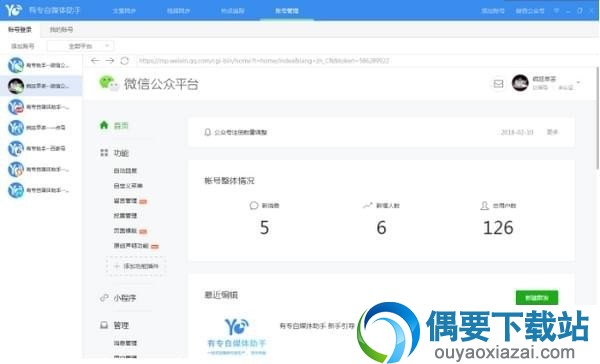Click the user icon above 126
This screenshot has width=600, height=364.
point(484,206)
